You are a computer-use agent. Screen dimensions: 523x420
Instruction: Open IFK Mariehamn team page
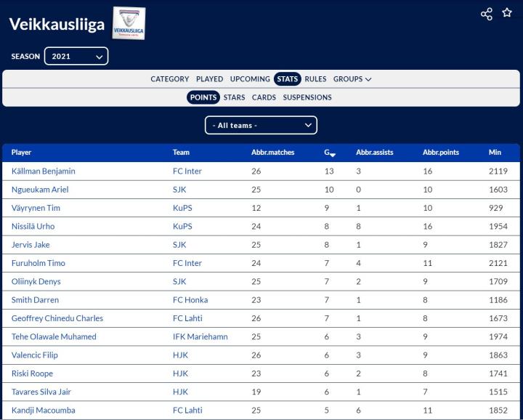(201, 337)
